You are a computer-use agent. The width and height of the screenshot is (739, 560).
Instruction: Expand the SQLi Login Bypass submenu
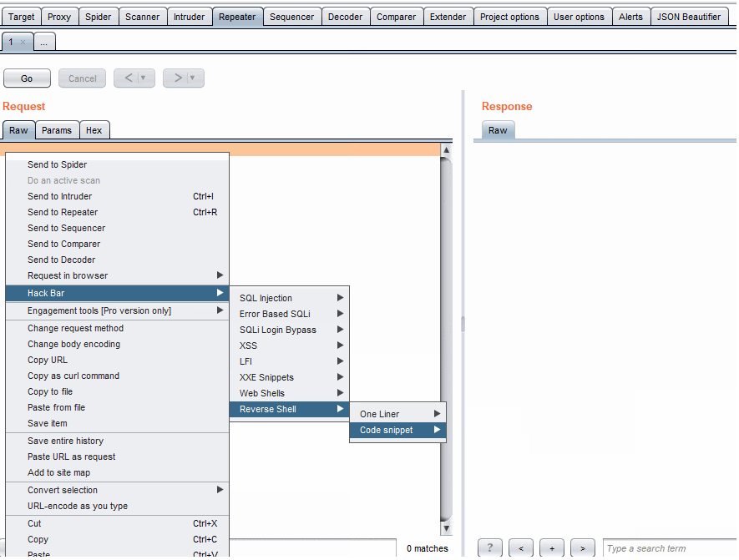pyautogui.click(x=290, y=330)
